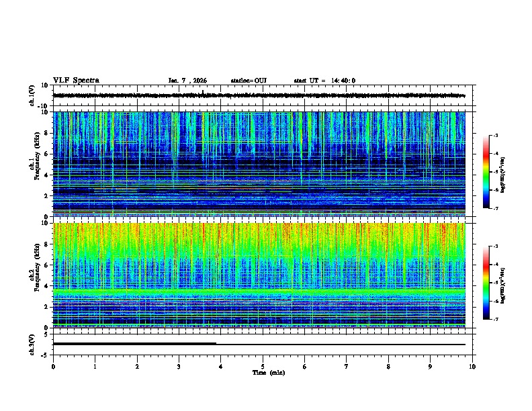Click ch.1 spectrogram frequency tick '6'

point(46,154)
